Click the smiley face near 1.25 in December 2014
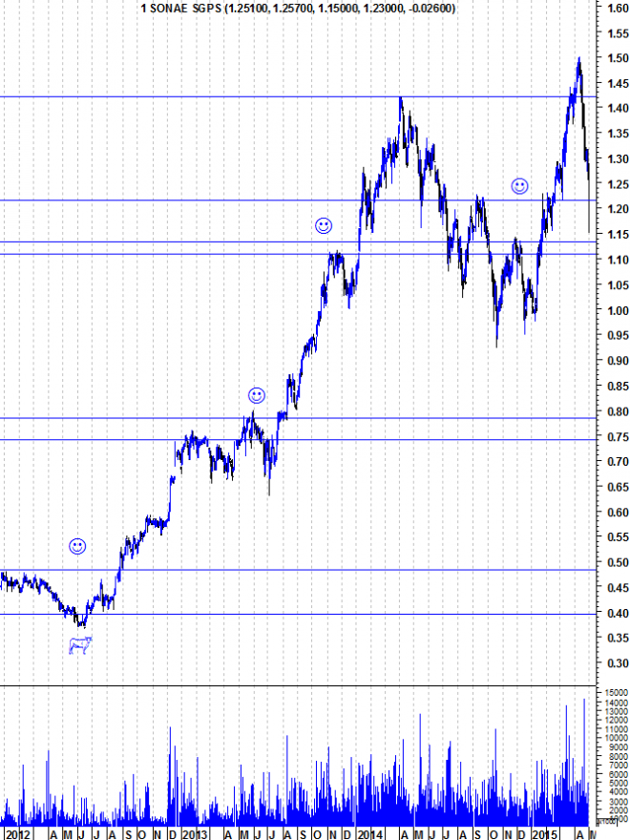This screenshot has height=840, width=630. click(x=519, y=186)
